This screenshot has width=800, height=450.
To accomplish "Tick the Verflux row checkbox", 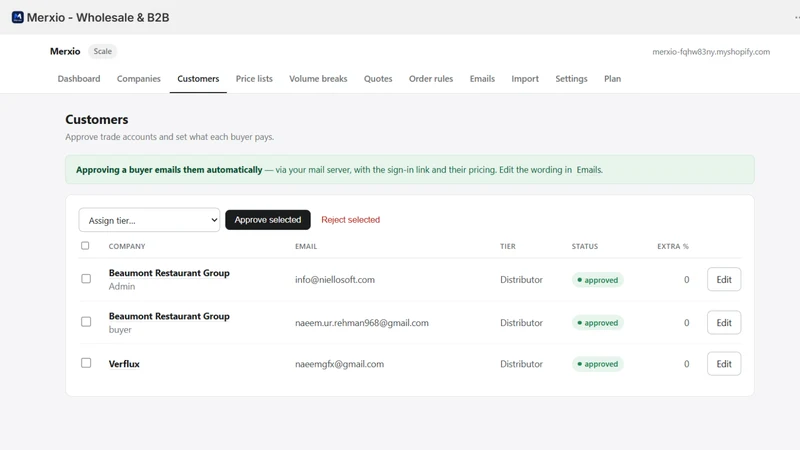I will 86,363.
